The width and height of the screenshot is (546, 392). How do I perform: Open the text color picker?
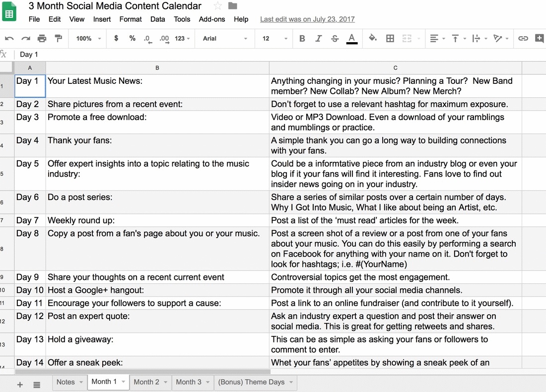pos(351,38)
